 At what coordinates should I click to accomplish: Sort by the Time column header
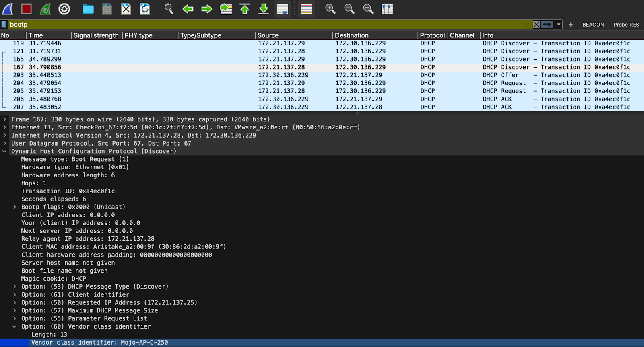pos(49,35)
